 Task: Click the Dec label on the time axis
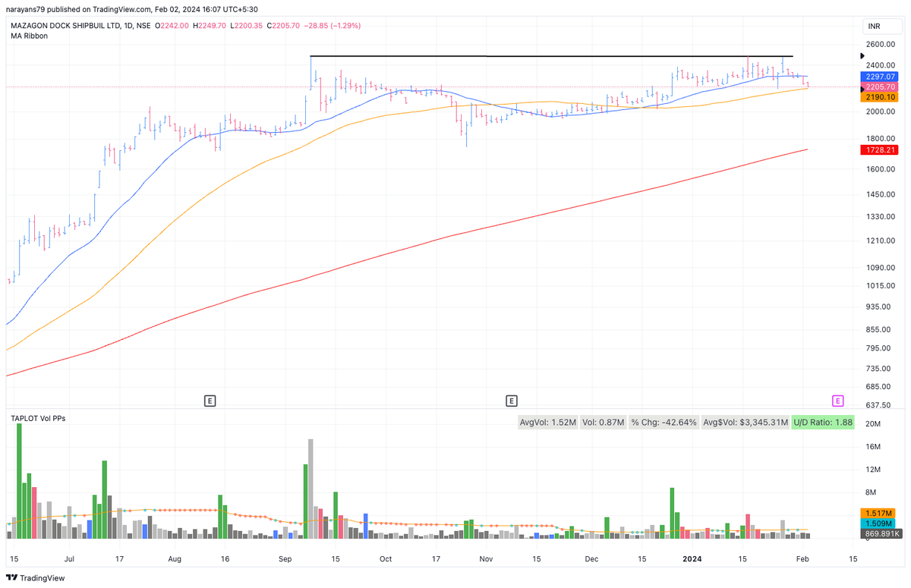(x=592, y=559)
